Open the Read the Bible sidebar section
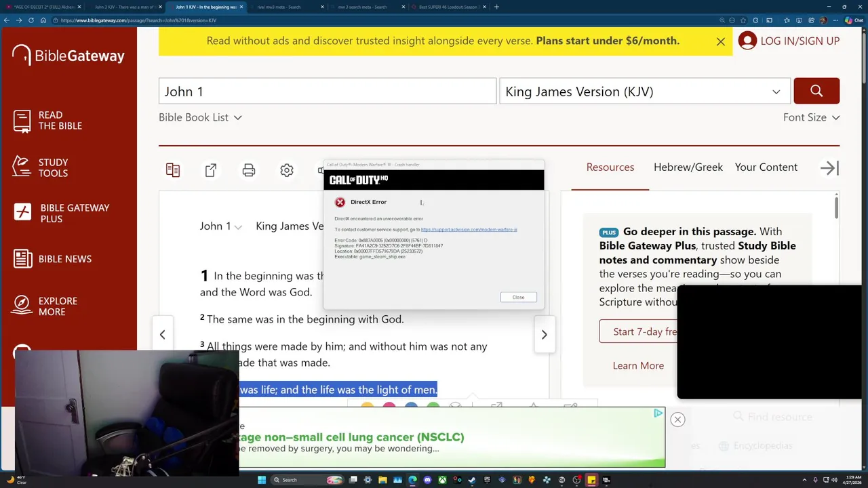868x488 pixels. (x=47, y=121)
